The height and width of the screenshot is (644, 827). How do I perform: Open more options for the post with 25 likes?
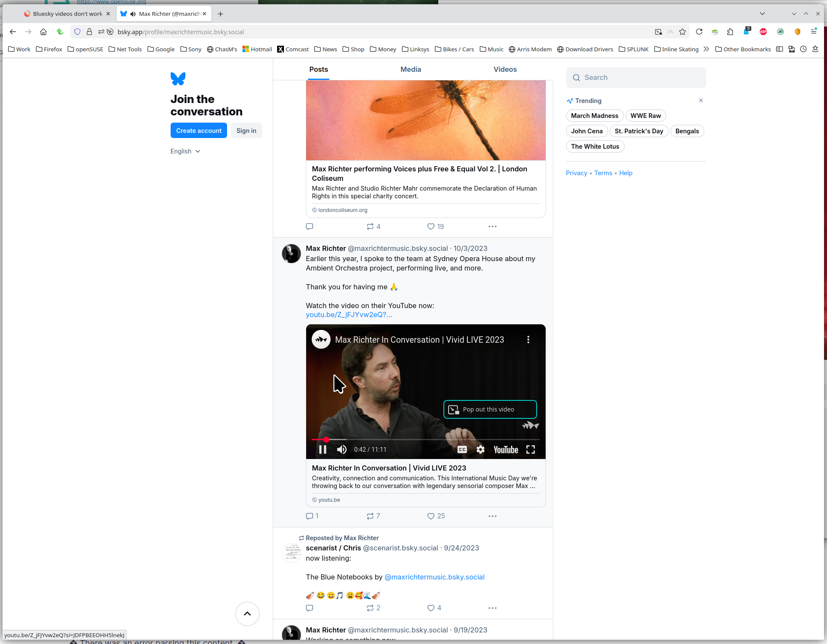493,516
